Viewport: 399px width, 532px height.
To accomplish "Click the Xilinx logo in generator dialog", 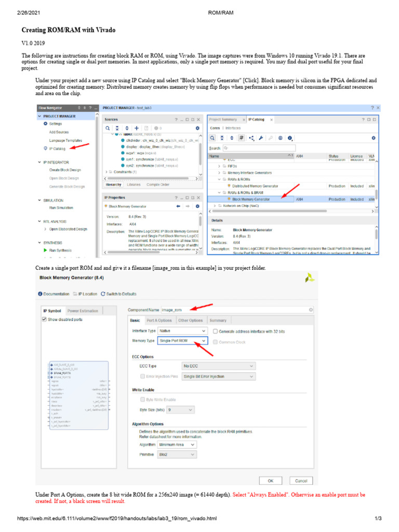I will pyautogui.click(x=310, y=278).
